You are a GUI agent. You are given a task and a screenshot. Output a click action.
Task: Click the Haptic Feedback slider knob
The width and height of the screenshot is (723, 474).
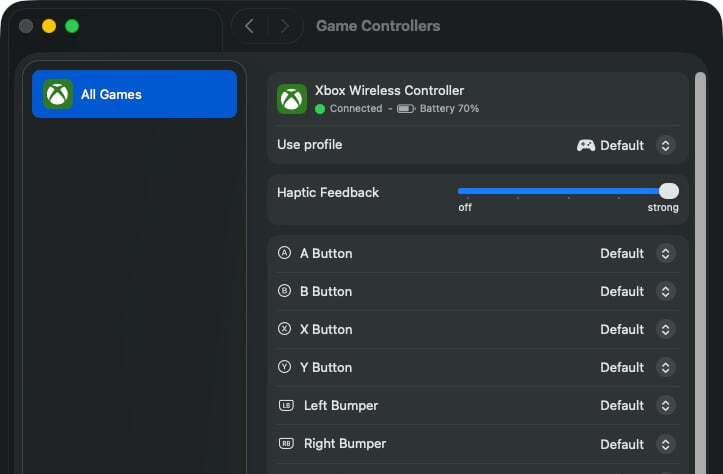[x=669, y=191]
